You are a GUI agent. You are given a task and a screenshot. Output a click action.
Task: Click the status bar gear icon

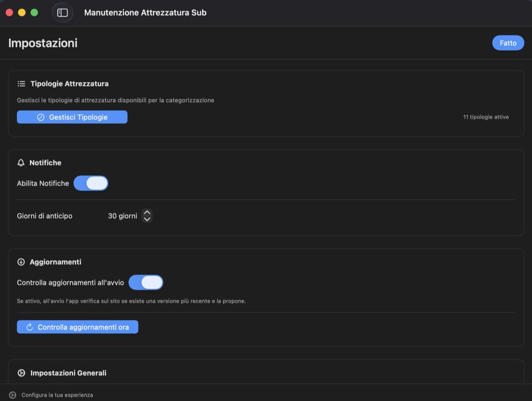[x=13, y=395]
